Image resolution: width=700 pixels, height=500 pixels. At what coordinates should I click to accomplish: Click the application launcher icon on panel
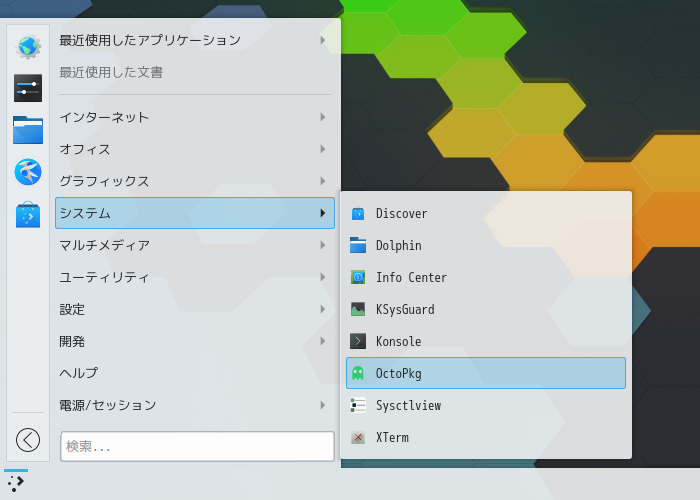click(x=16, y=483)
